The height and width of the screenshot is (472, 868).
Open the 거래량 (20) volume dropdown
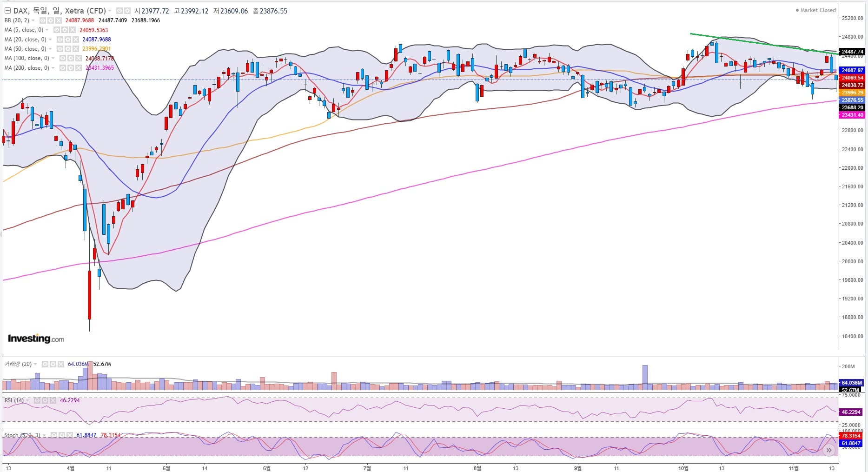pos(36,364)
